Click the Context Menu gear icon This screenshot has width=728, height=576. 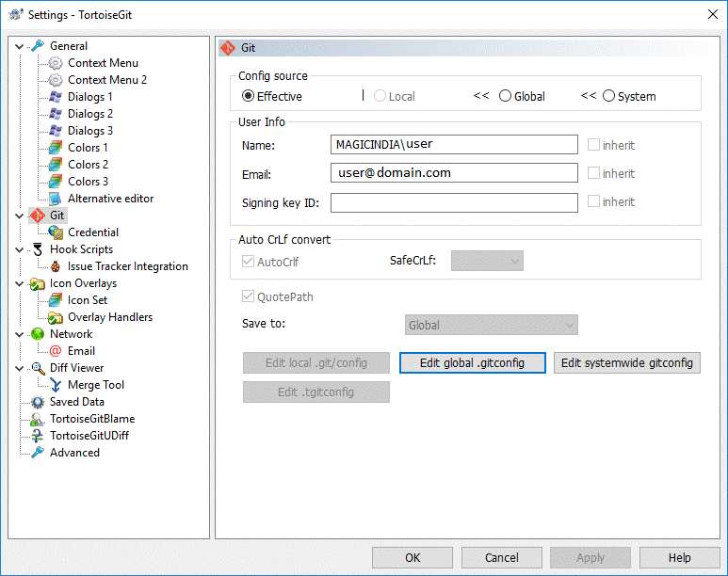[56, 63]
